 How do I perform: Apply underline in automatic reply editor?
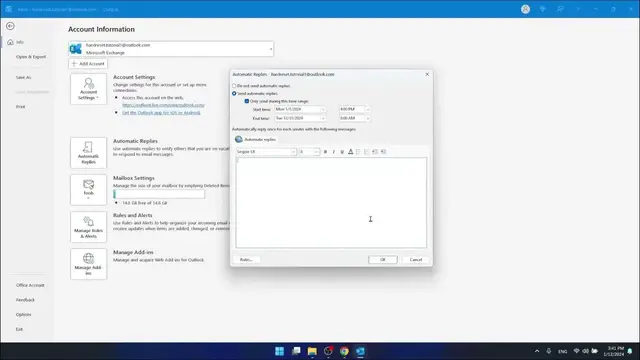[342, 152]
